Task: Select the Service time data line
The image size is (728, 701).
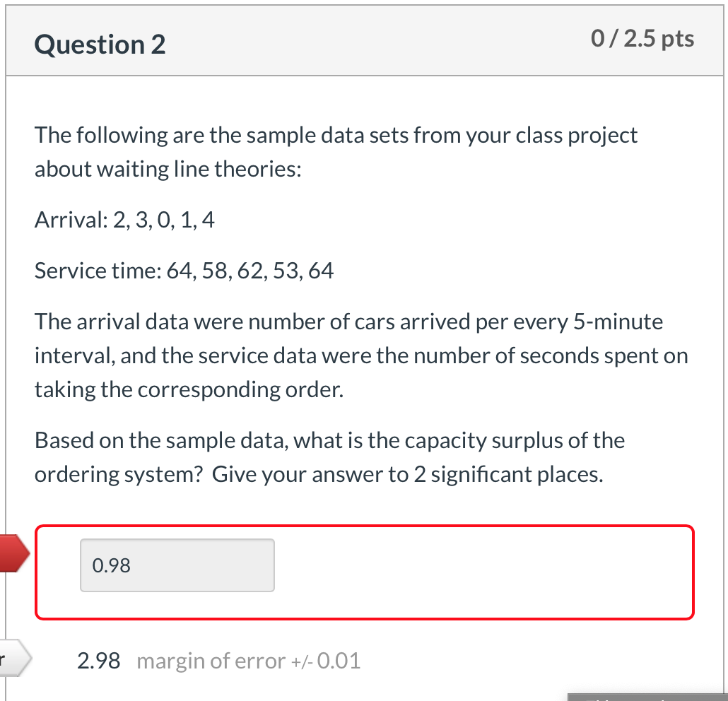Action: tap(184, 271)
